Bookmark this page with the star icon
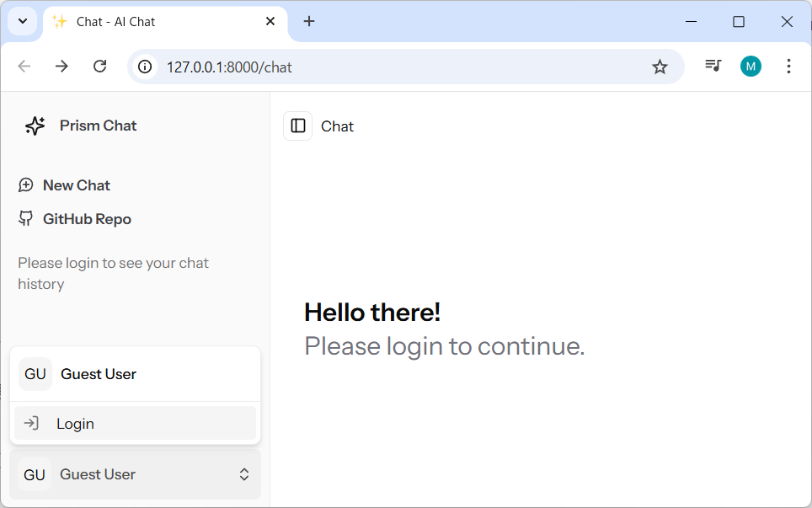This screenshot has height=508, width=812. pos(660,67)
